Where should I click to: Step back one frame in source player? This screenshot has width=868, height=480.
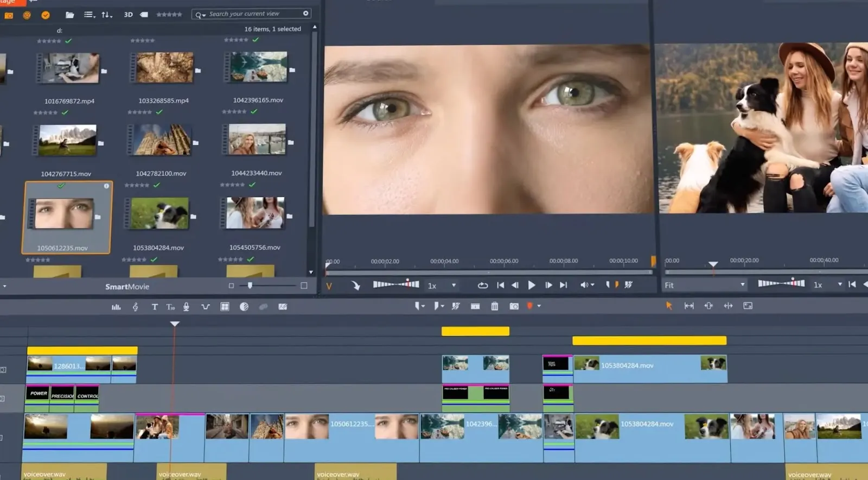tap(515, 285)
